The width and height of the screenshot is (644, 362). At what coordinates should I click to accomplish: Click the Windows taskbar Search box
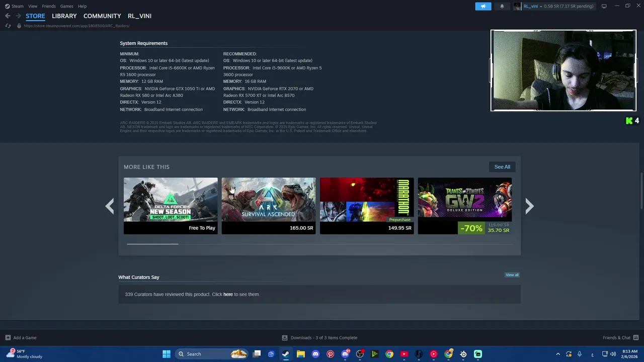click(x=211, y=354)
